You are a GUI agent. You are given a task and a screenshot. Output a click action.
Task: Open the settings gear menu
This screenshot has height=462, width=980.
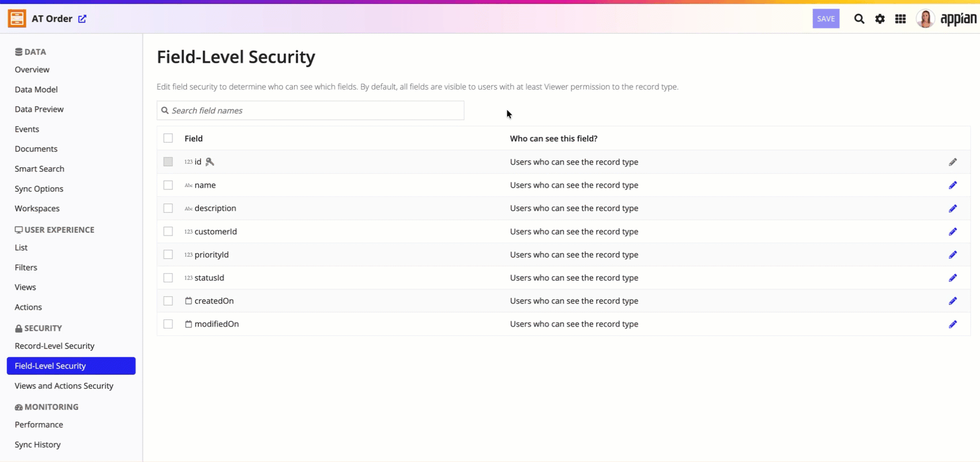880,19
